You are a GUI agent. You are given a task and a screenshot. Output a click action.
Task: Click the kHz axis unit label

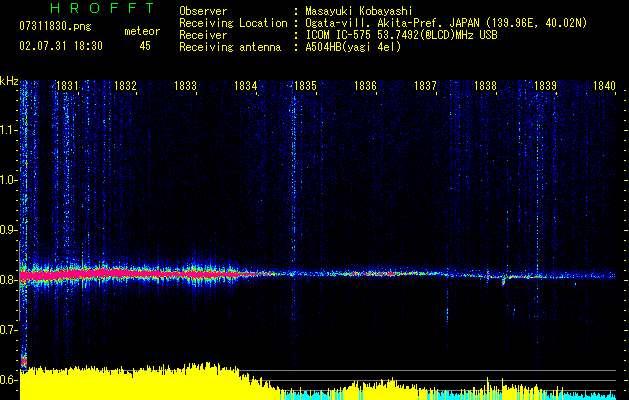point(9,81)
